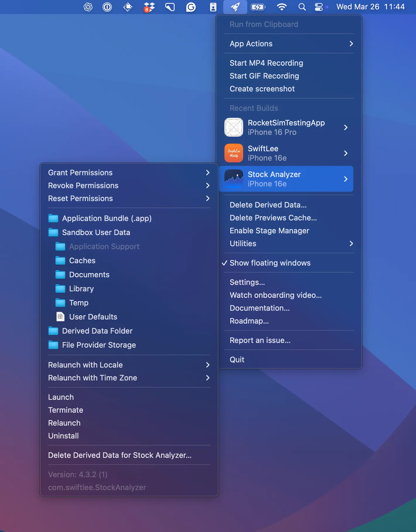Select Relaunch in the submenu
The image size is (416, 532).
64,423
